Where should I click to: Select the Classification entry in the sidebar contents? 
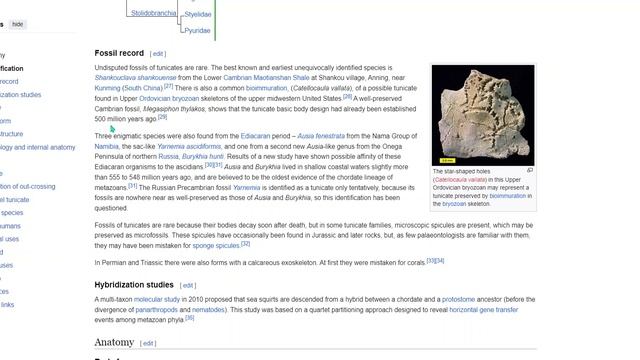11,69
